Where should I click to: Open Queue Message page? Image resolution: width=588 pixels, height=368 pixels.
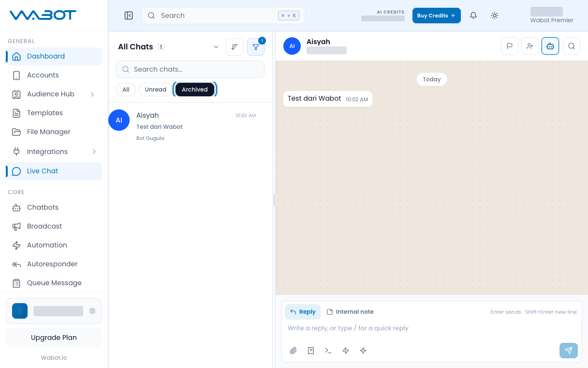click(54, 283)
